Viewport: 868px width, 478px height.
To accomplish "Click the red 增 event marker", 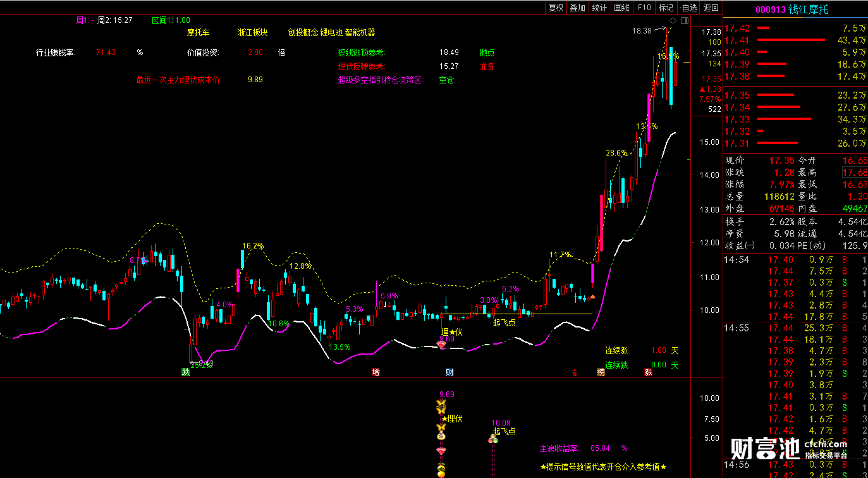I will (376, 372).
